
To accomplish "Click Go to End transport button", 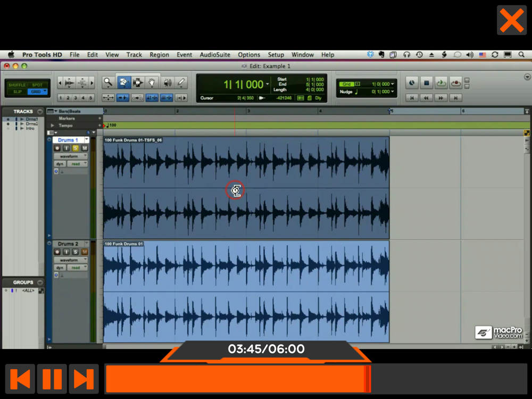I will pos(456,98).
